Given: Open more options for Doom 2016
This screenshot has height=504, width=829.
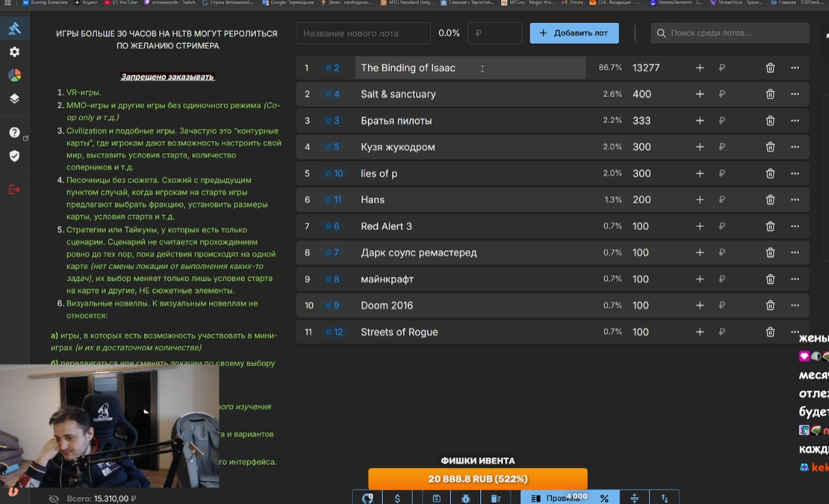Looking at the screenshot, I should 795,306.
